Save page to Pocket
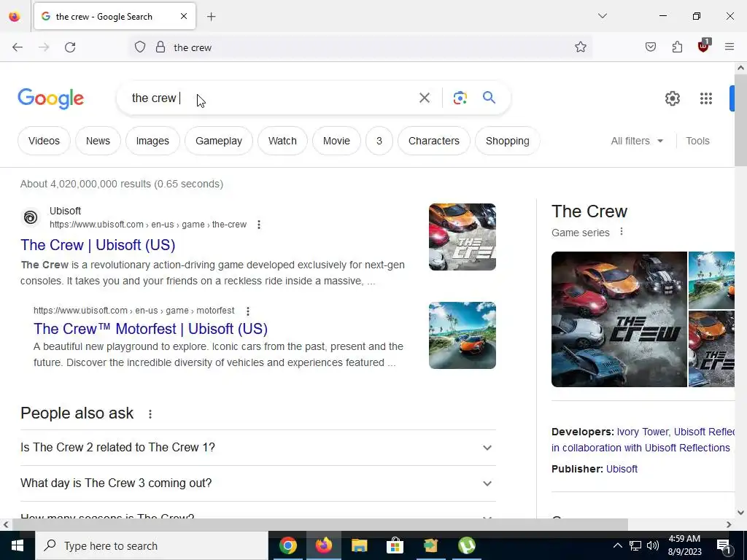 (651, 47)
